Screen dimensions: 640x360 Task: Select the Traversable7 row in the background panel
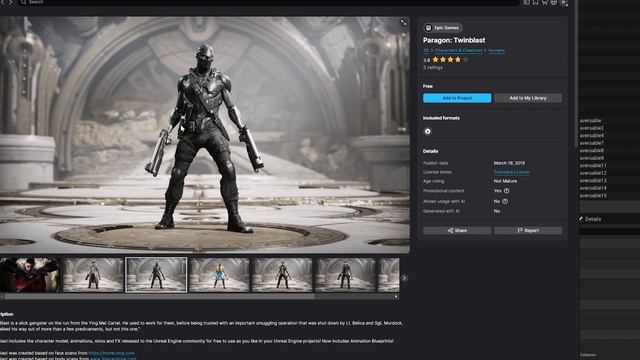click(591, 143)
